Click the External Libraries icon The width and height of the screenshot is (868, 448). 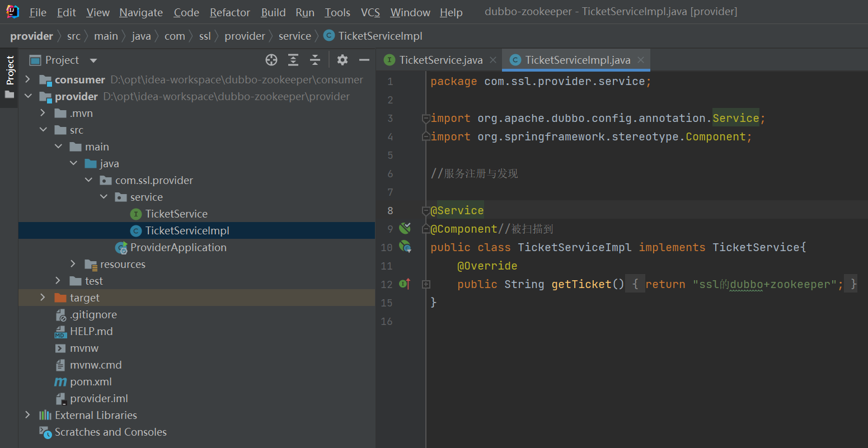pyautogui.click(x=45, y=415)
